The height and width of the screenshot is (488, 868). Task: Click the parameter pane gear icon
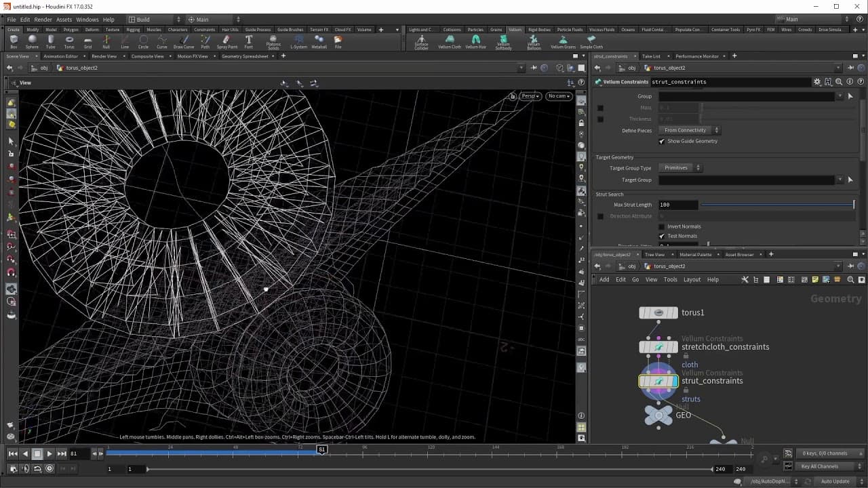(x=817, y=82)
